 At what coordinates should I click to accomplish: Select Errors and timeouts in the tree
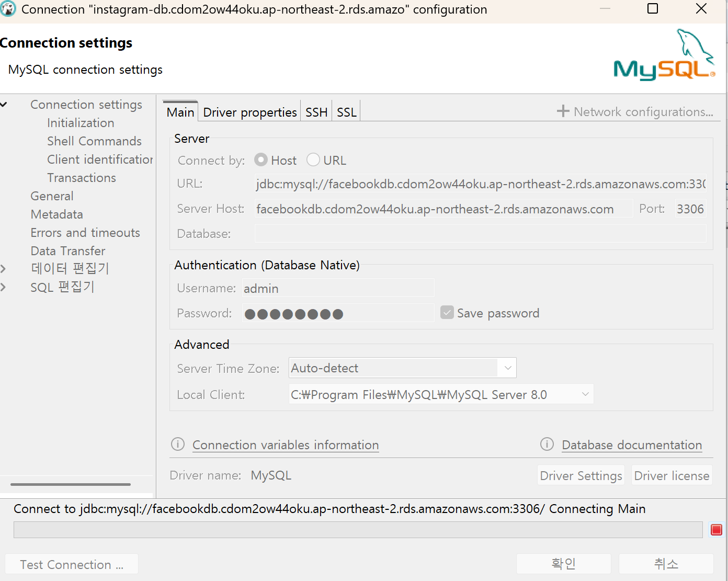point(85,233)
